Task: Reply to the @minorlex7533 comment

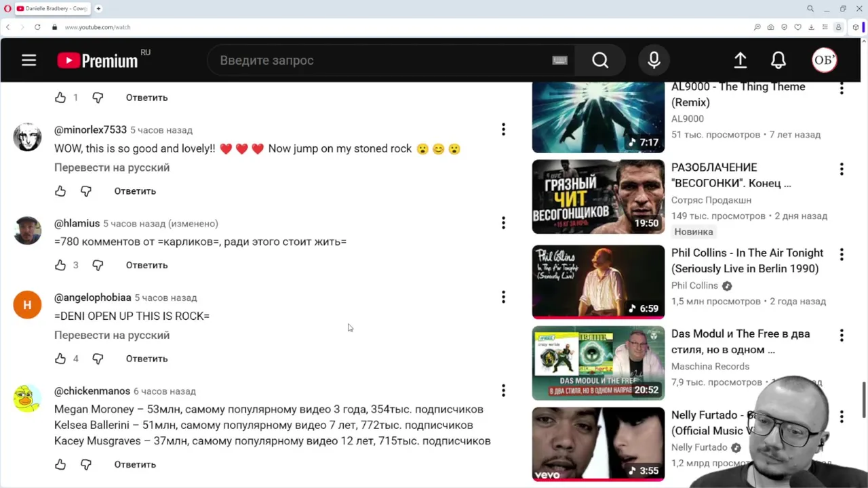Action: (x=135, y=191)
